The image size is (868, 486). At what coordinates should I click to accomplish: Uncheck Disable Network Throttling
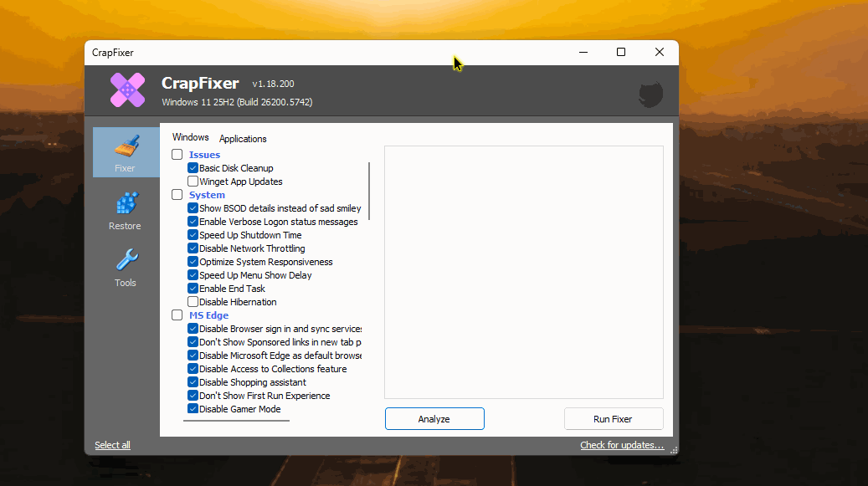point(193,248)
